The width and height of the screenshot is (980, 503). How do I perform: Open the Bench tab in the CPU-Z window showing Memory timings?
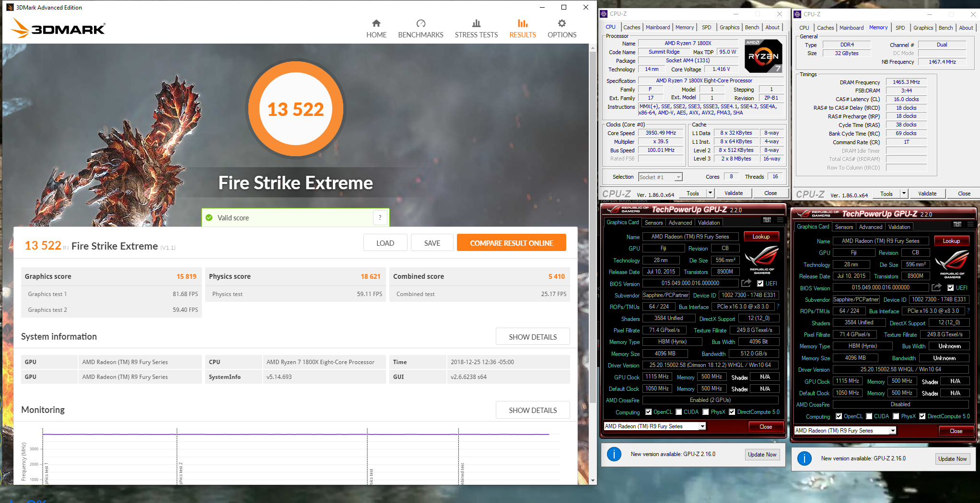pos(945,28)
